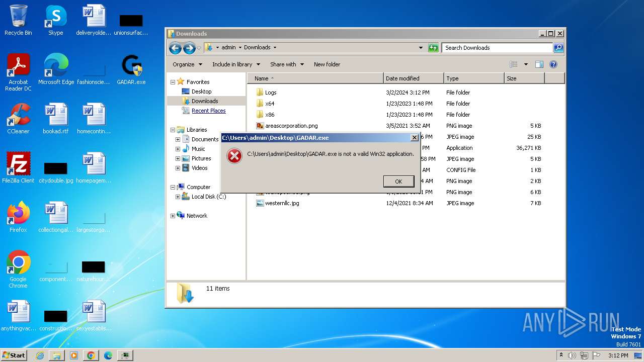Open the Recycle Bin desktop icon
The image size is (644, 362).
pyautogui.click(x=18, y=20)
